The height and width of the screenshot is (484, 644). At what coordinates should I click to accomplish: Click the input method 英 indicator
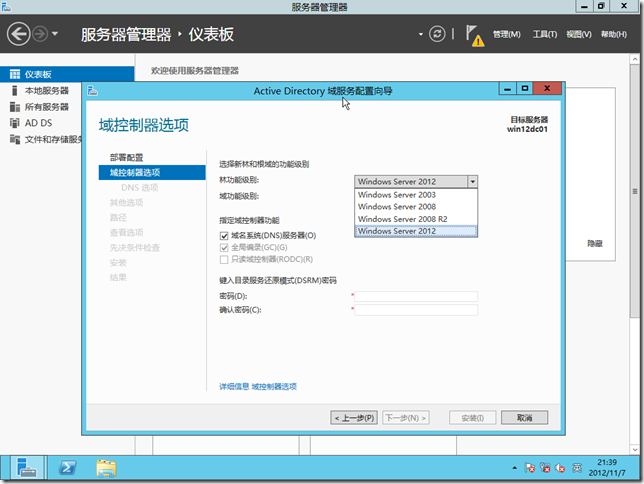(x=577, y=468)
